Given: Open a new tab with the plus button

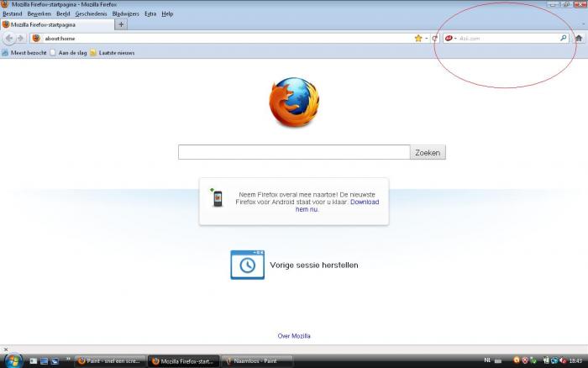Looking at the screenshot, I should pyautogui.click(x=121, y=24).
